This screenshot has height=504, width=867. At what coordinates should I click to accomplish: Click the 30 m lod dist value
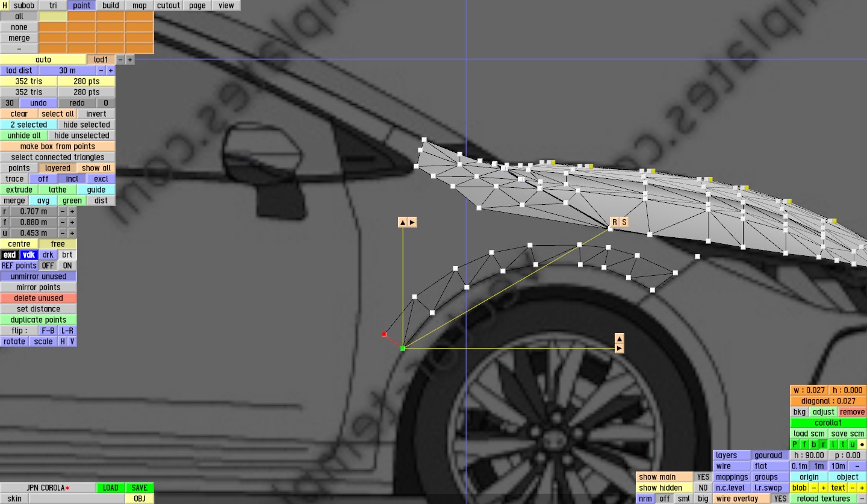[x=67, y=70]
